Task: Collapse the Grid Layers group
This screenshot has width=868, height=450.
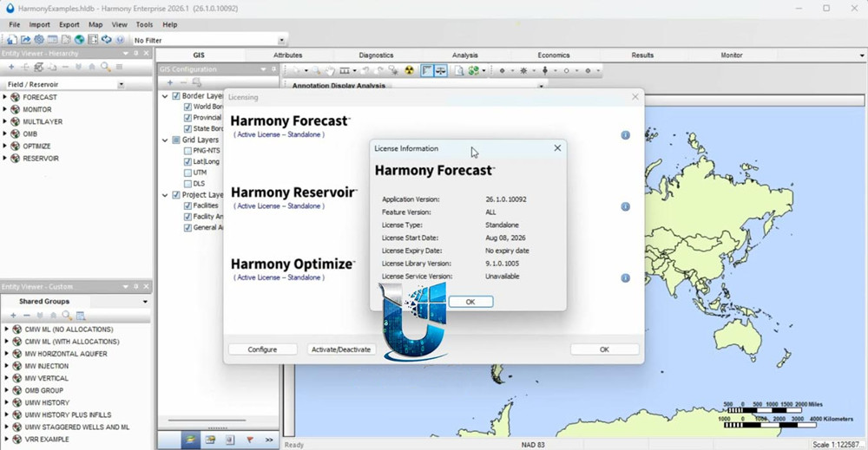Action: pos(165,140)
